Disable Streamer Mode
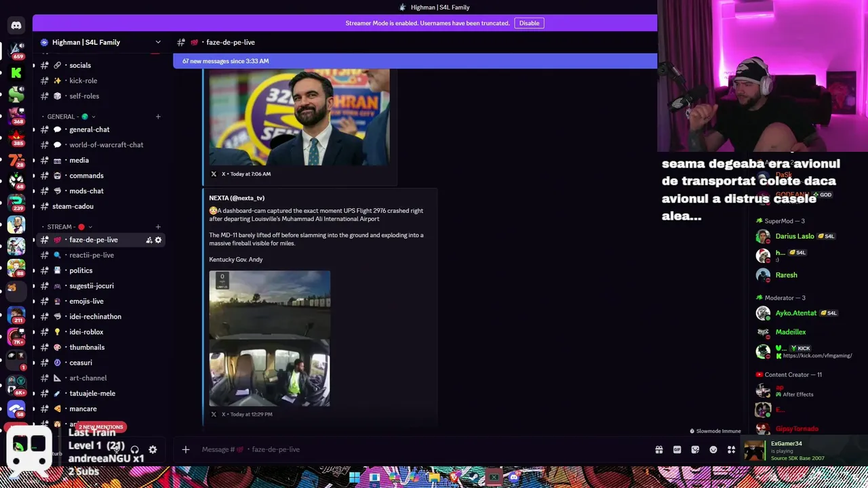The height and width of the screenshot is (488, 868). click(529, 23)
